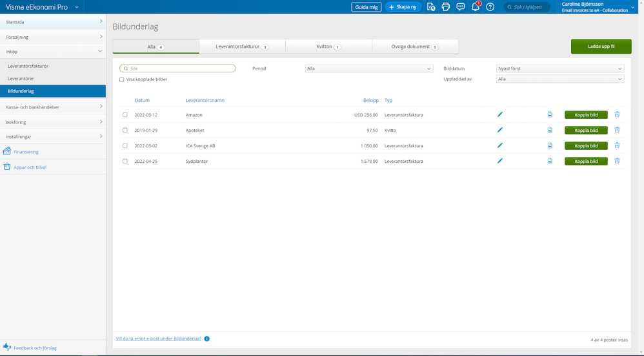Open the chat bubble icon in header
This screenshot has height=356, width=644.
pos(460,7)
